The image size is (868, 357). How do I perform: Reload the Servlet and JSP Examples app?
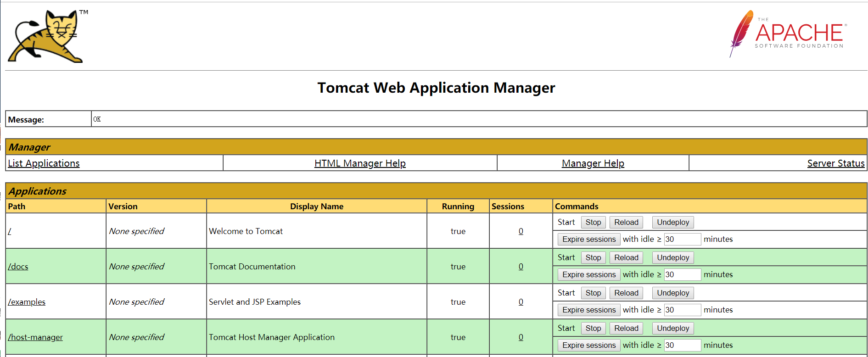click(626, 293)
